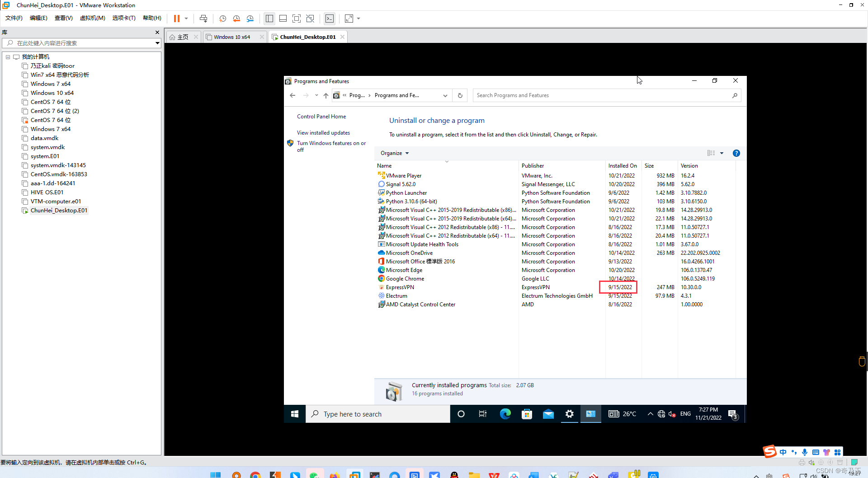Expand the address bar history dropdown
The width and height of the screenshot is (868, 478).
pyautogui.click(x=445, y=95)
